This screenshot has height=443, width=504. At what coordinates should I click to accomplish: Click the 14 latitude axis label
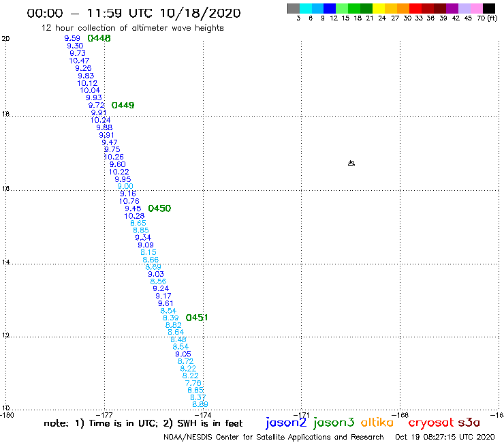click(x=5, y=262)
